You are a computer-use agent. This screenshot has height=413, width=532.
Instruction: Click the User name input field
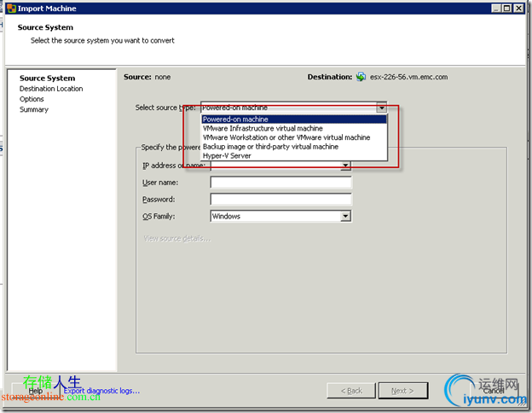(x=281, y=183)
